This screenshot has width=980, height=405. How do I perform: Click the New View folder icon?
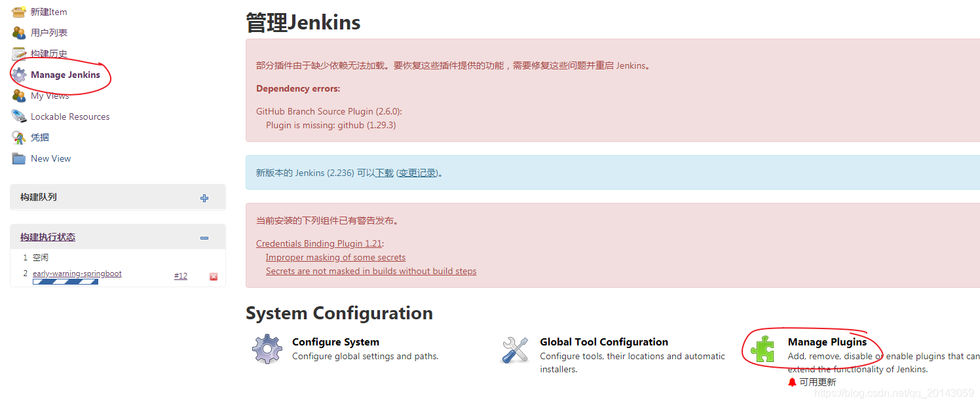(x=19, y=158)
